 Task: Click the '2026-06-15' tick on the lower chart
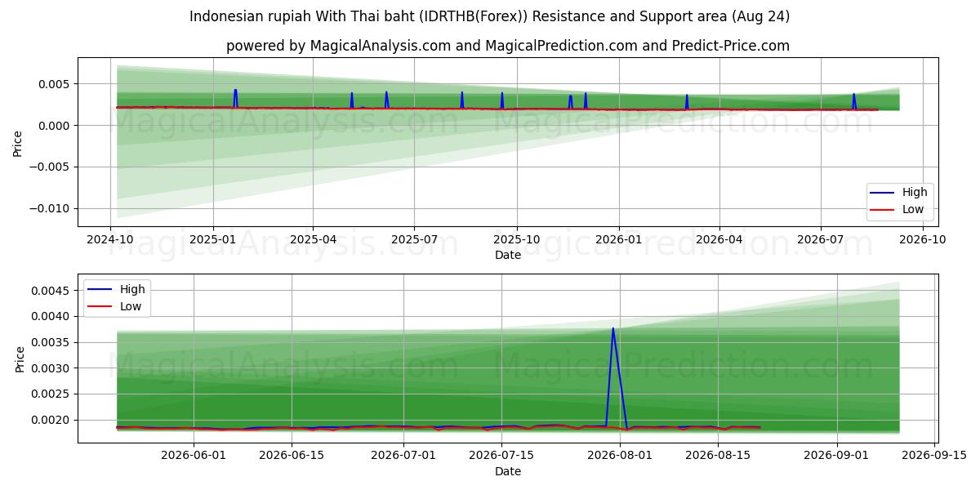[291, 456]
